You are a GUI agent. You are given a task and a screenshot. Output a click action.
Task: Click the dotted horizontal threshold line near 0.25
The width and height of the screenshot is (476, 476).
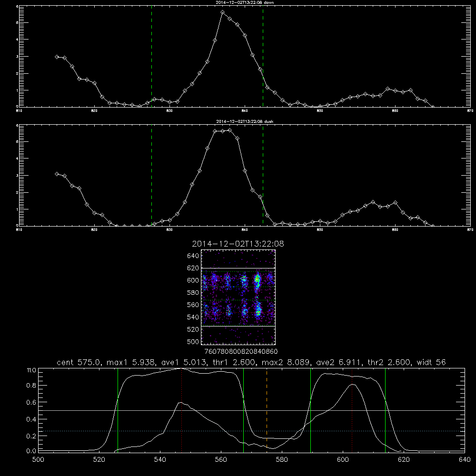(252, 431)
